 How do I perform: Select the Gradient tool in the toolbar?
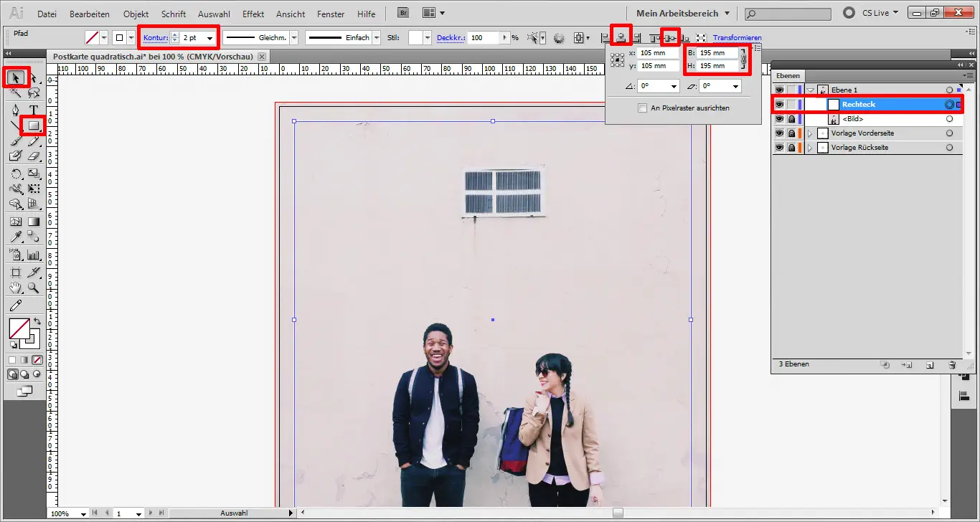point(33,221)
